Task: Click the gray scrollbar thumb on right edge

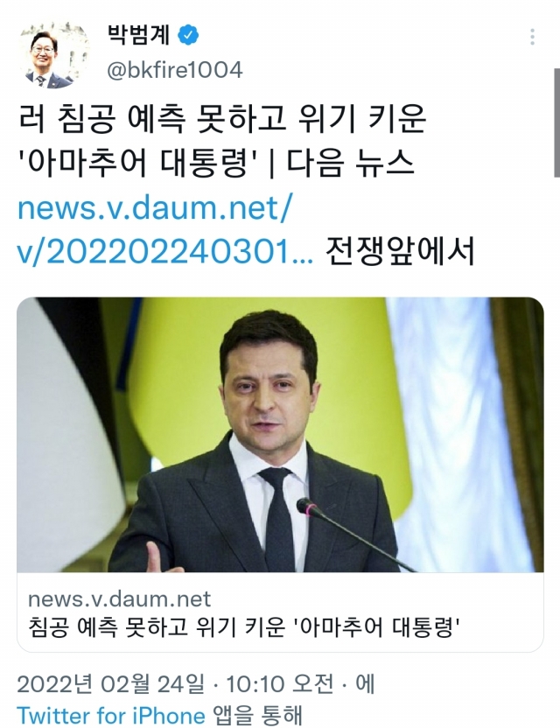Action: [556, 122]
